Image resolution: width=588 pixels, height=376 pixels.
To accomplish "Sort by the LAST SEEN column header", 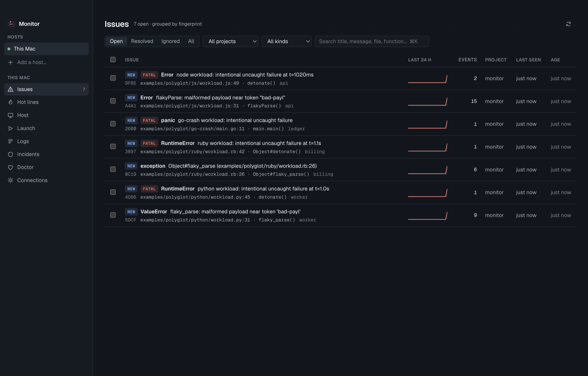I will (528, 60).
